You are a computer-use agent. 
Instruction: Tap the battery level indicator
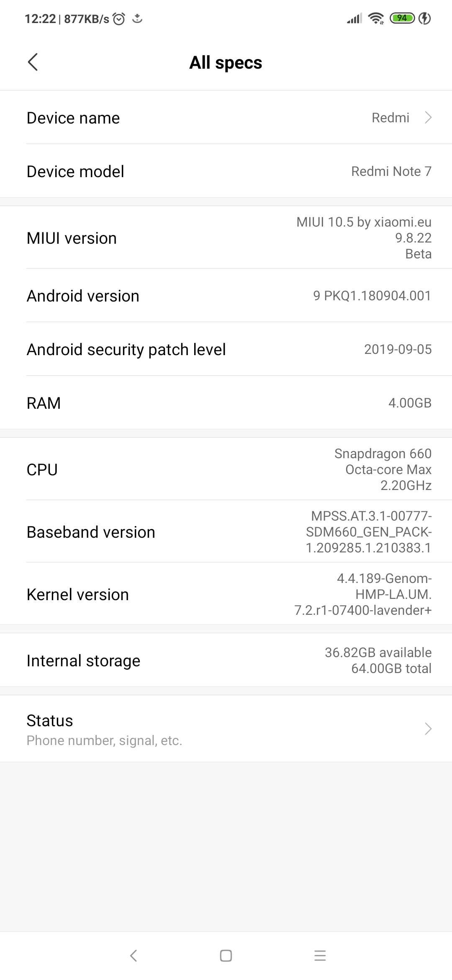click(x=402, y=18)
